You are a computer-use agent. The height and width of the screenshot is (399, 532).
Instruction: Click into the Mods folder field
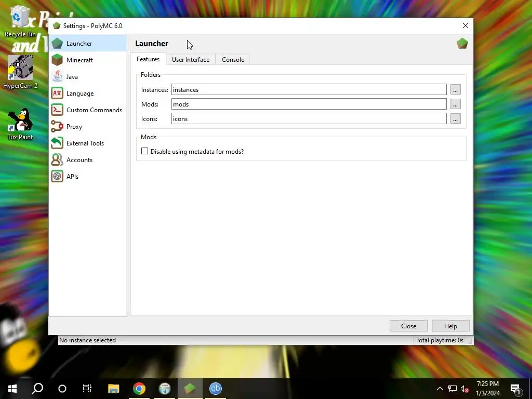[309, 104]
